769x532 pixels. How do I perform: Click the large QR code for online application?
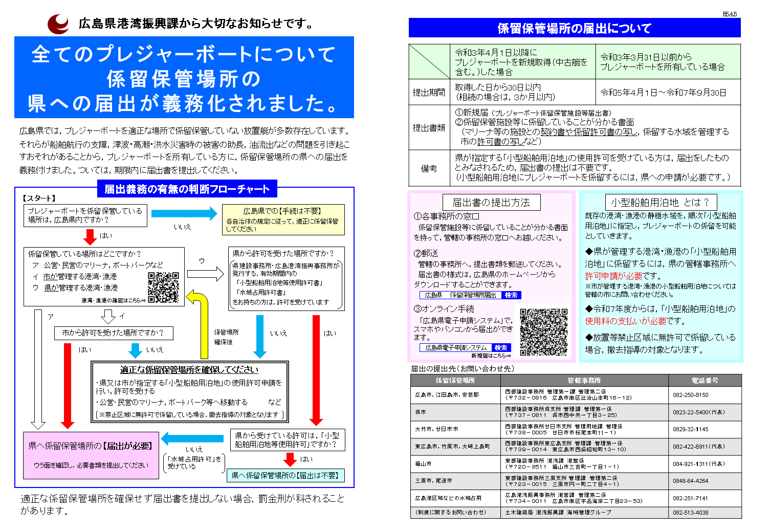(544, 332)
